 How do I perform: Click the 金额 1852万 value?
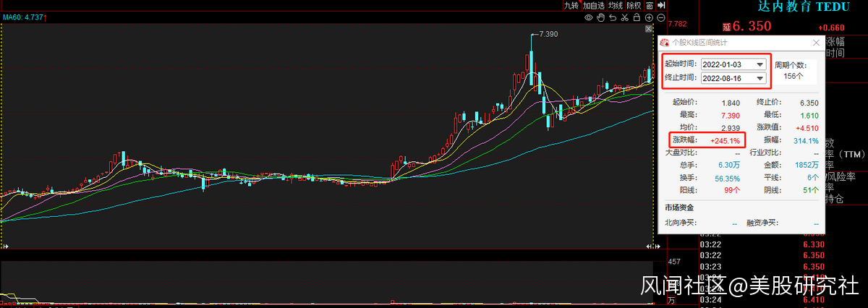806,166
